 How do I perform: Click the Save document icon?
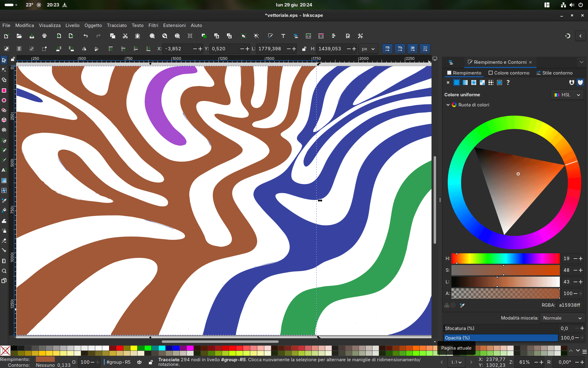[32, 36]
